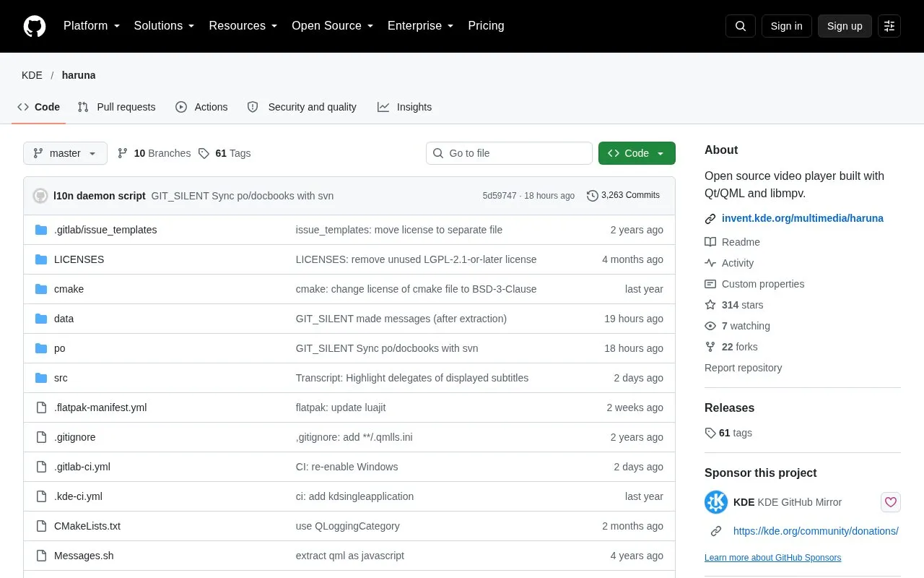
Task: Click the Sign in button
Action: (786, 26)
